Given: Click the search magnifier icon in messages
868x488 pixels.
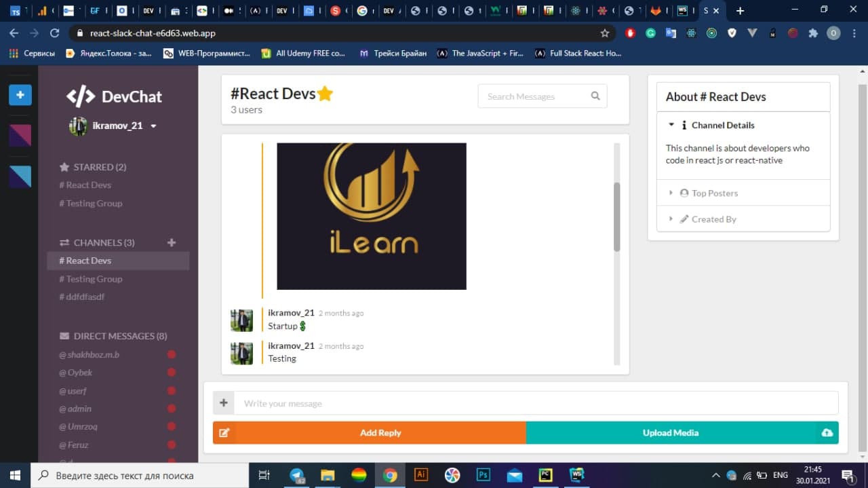Looking at the screenshot, I should [x=595, y=96].
